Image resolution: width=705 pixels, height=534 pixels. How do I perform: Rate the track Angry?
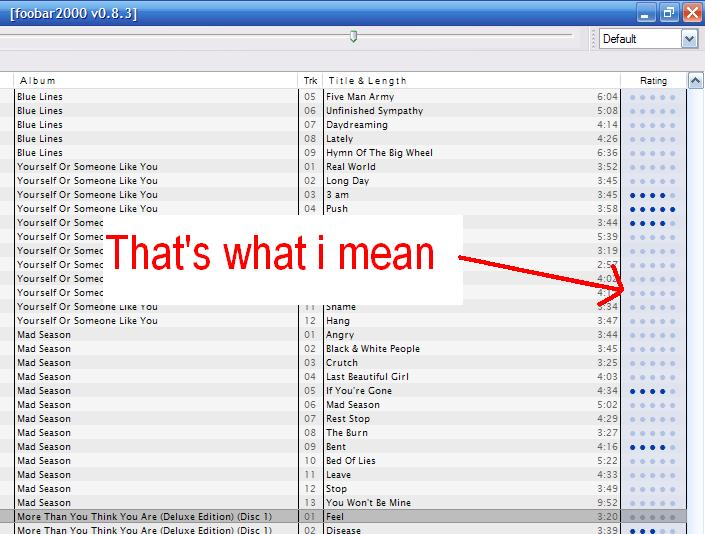click(x=653, y=335)
